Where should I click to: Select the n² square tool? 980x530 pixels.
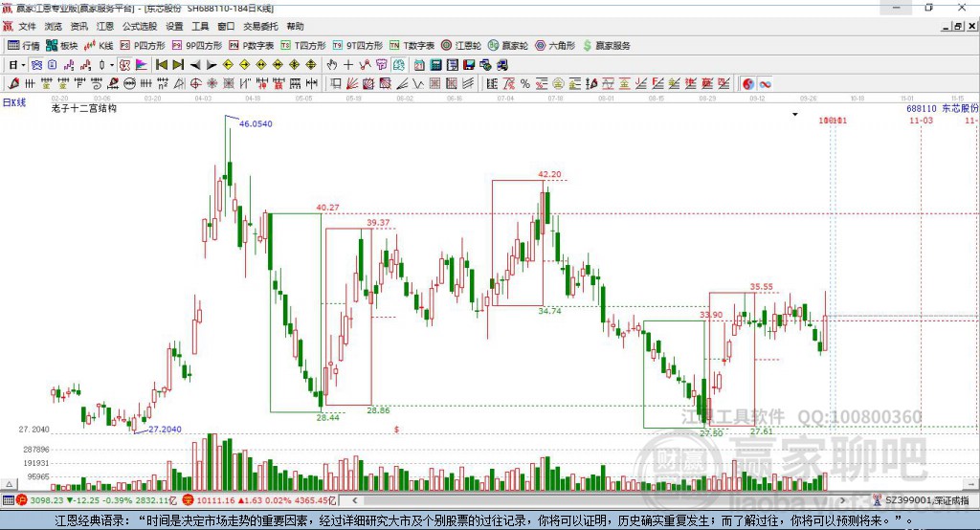pyautogui.click(x=163, y=84)
